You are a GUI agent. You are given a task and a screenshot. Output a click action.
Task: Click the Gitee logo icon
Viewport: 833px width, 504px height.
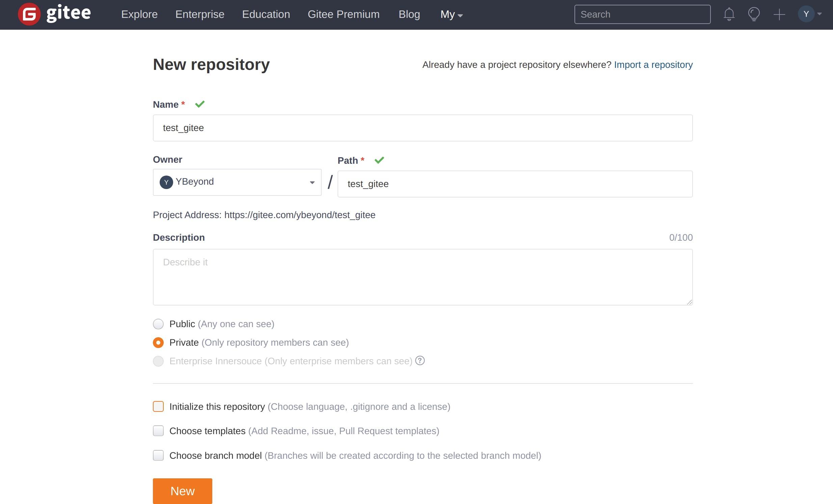pyautogui.click(x=29, y=14)
